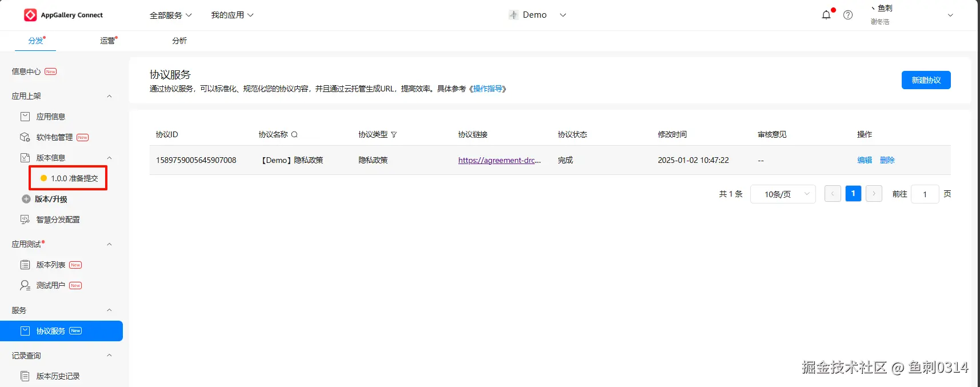Open the https://agreement-drc... link

(x=499, y=160)
